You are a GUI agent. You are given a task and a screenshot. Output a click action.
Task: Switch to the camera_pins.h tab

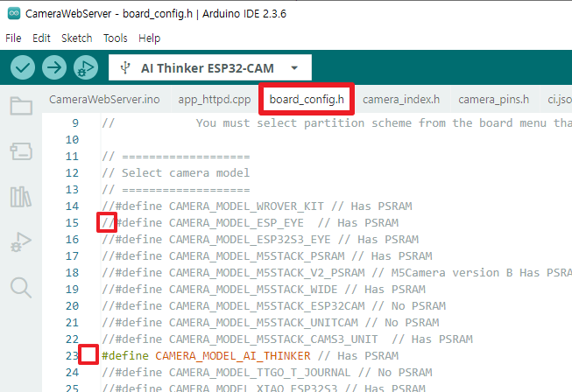coord(493,100)
